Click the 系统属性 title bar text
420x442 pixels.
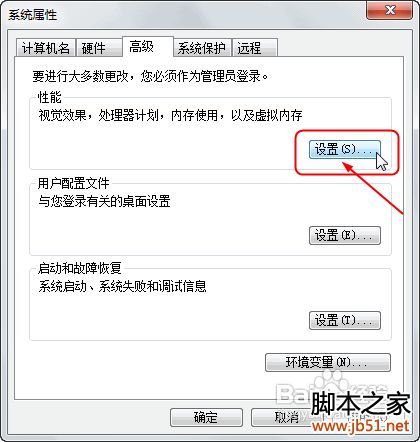coord(32,15)
